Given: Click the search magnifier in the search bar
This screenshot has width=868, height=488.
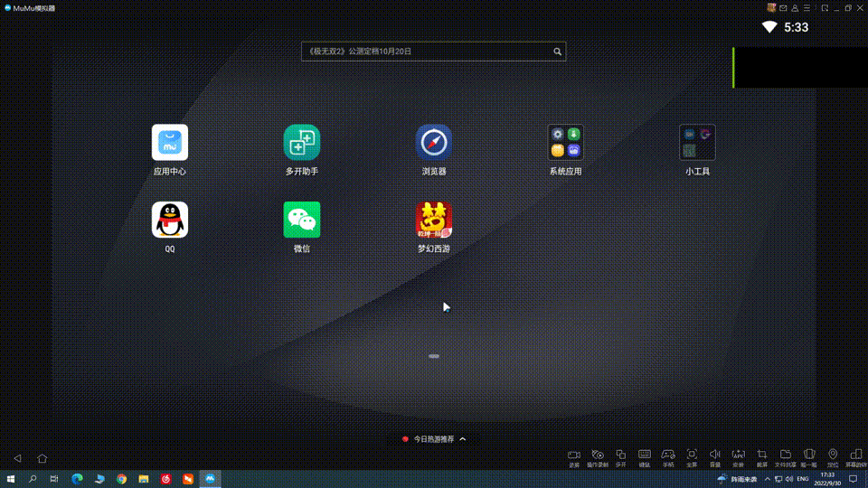Looking at the screenshot, I should click(x=557, y=52).
